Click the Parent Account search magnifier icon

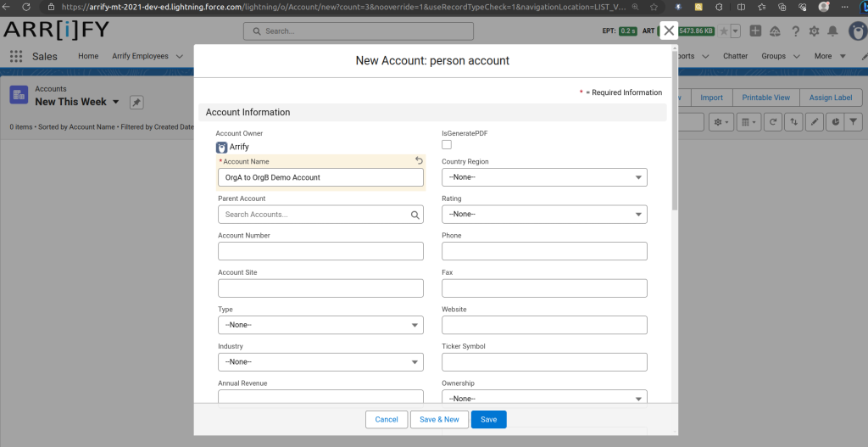click(415, 215)
